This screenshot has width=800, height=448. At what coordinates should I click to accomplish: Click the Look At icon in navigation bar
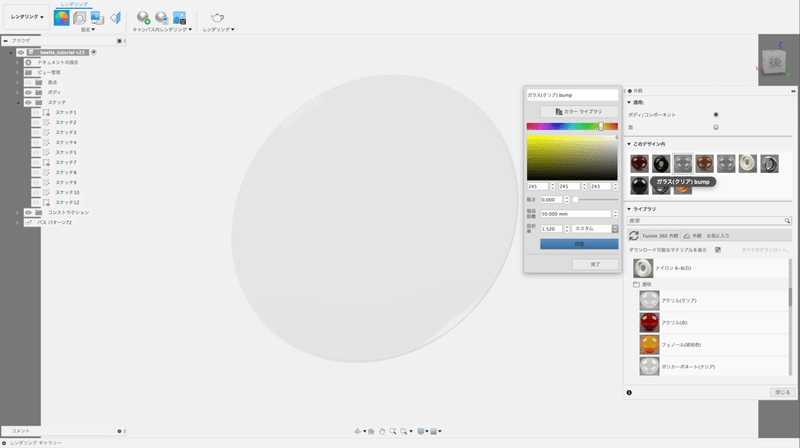tap(371, 431)
